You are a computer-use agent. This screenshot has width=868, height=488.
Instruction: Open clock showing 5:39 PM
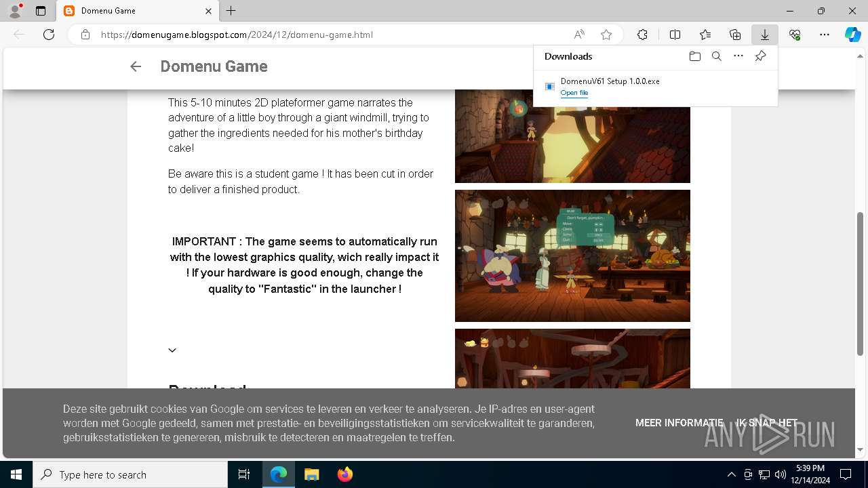click(x=810, y=474)
